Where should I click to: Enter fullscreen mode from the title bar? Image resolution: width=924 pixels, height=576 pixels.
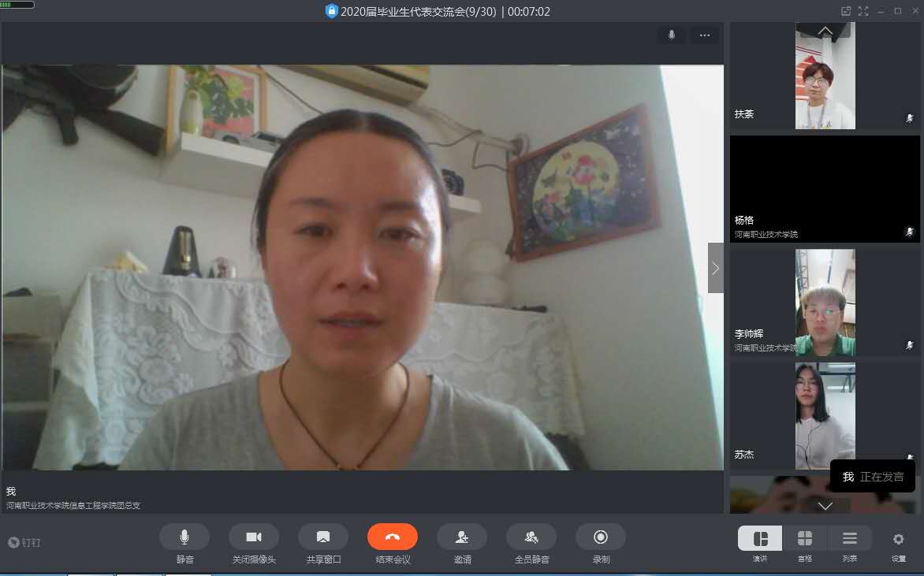[x=863, y=11]
